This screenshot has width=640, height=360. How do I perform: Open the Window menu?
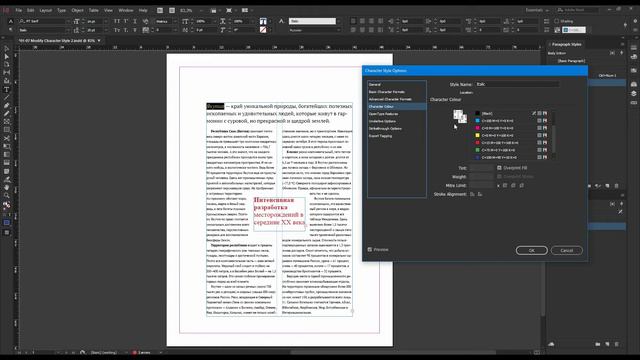click(x=125, y=10)
